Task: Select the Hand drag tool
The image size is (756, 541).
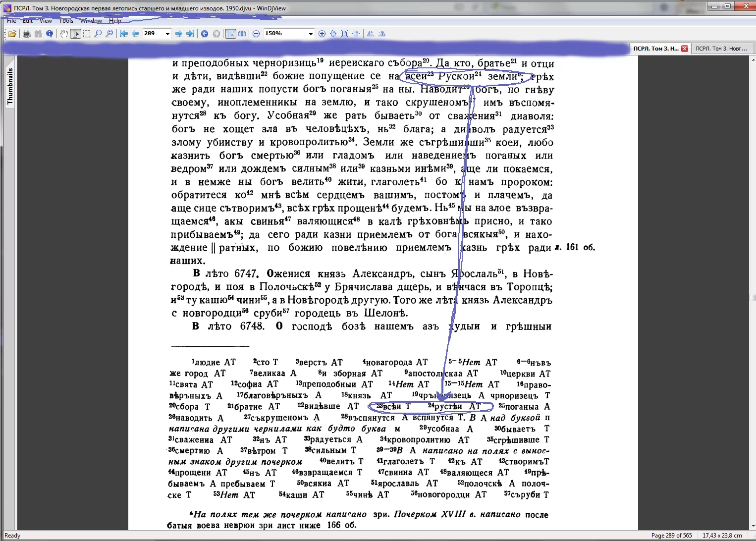Action: (x=64, y=34)
